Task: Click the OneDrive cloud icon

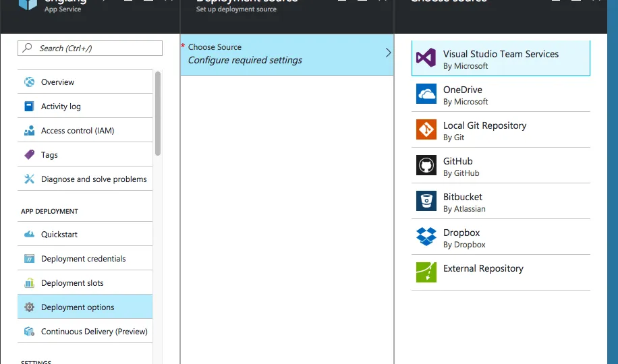Action: tap(426, 94)
